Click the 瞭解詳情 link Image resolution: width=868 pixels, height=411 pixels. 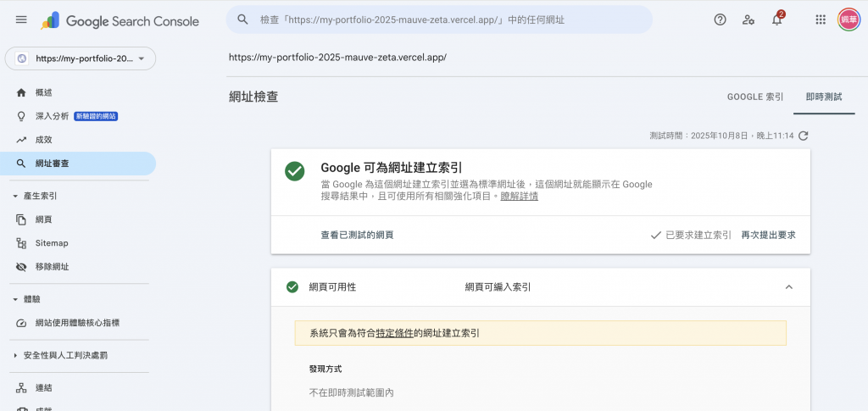pos(520,197)
